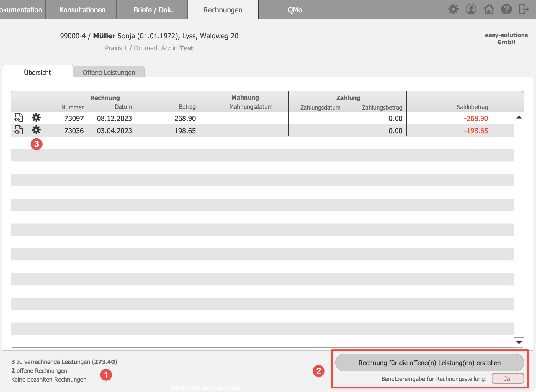Open gear options for invoice 73097
Screen dimensions: 536x392
click(36, 118)
